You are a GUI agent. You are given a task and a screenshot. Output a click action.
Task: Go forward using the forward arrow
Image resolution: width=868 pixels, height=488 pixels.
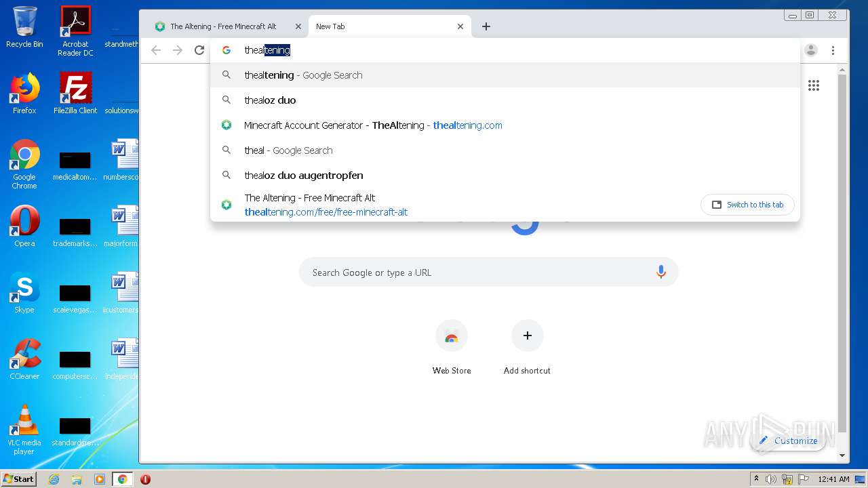[178, 50]
